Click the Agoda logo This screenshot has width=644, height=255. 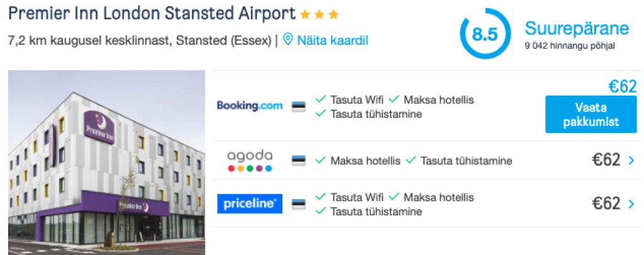(x=250, y=161)
